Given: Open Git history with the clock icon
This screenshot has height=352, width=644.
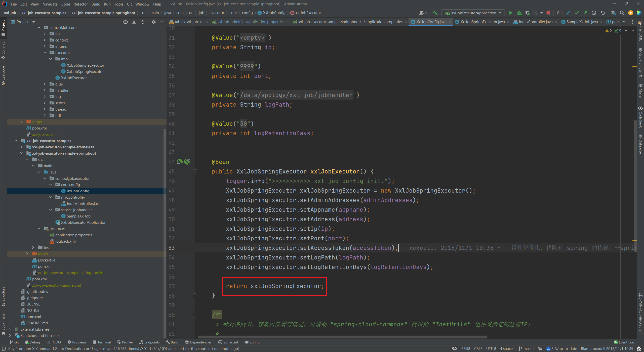Looking at the screenshot, I should [594, 13].
